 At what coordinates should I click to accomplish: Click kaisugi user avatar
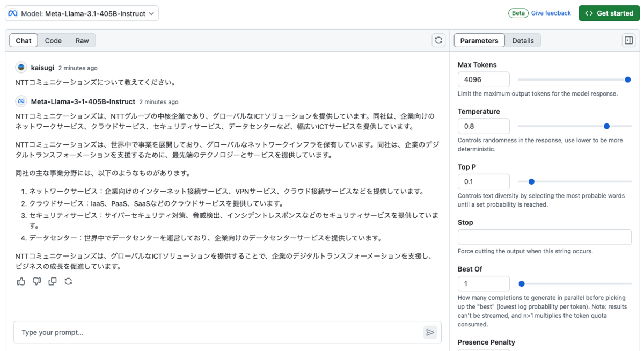pyautogui.click(x=21, y=68)
